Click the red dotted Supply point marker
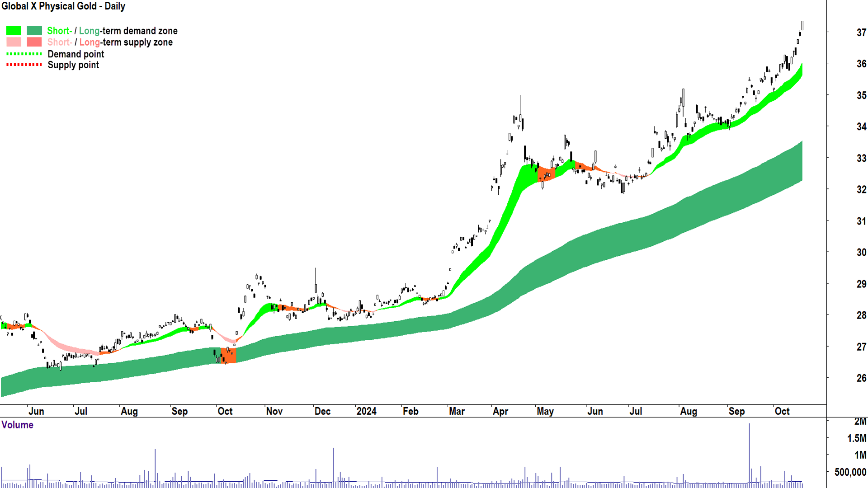This screenshot has width=868, height=488. tap(24, 65)
